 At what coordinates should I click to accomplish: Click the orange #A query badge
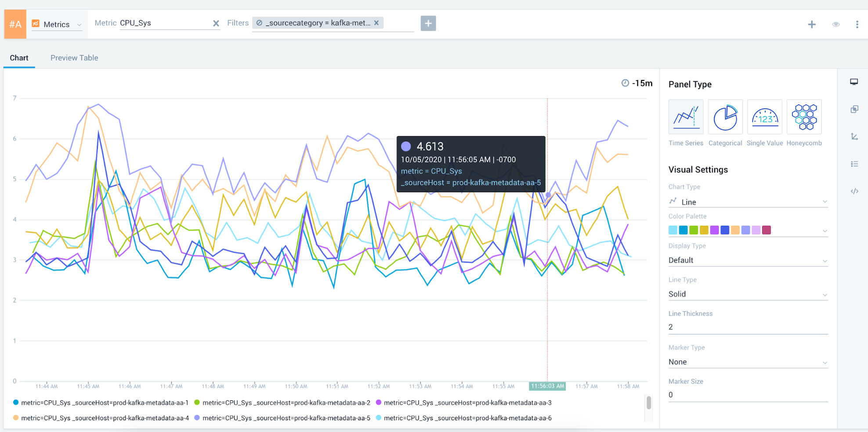tap(14, 24)
